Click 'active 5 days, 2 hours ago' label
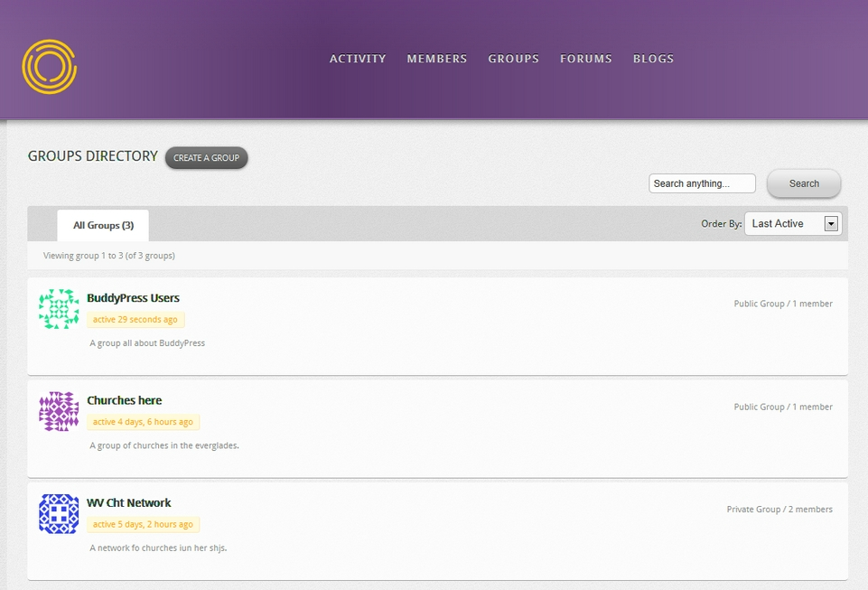Image resolution: width=868 pixels, height=590 pixels. (x=143, y=525)
